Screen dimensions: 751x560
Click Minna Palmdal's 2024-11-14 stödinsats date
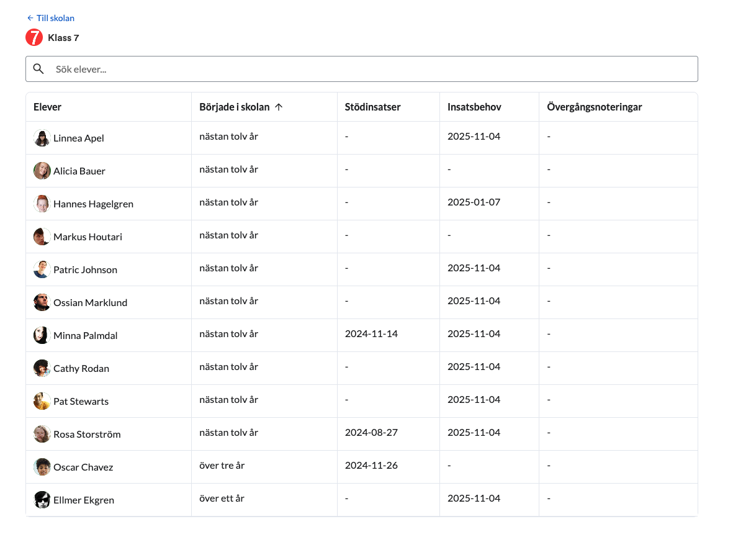(x=371, y=334)
